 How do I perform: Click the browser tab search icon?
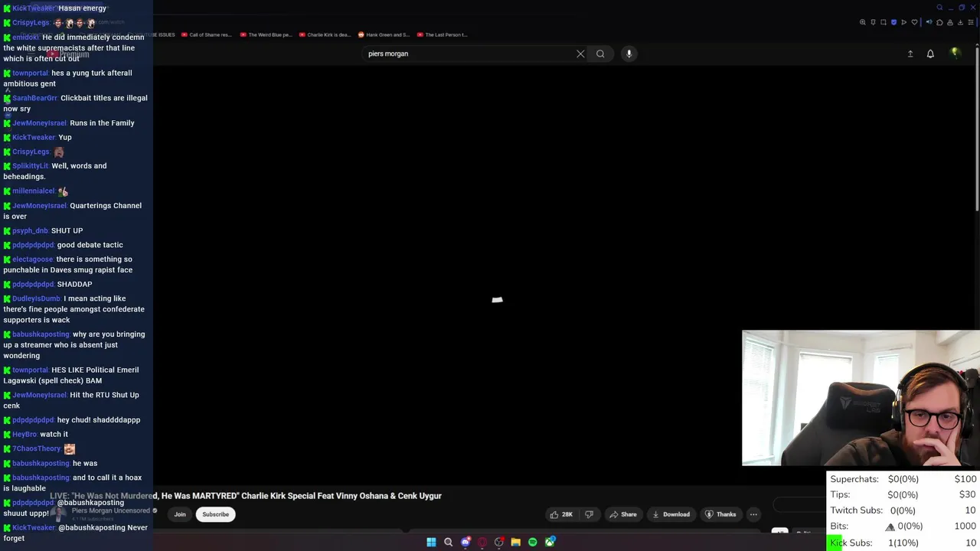click(x=939, y=8)
